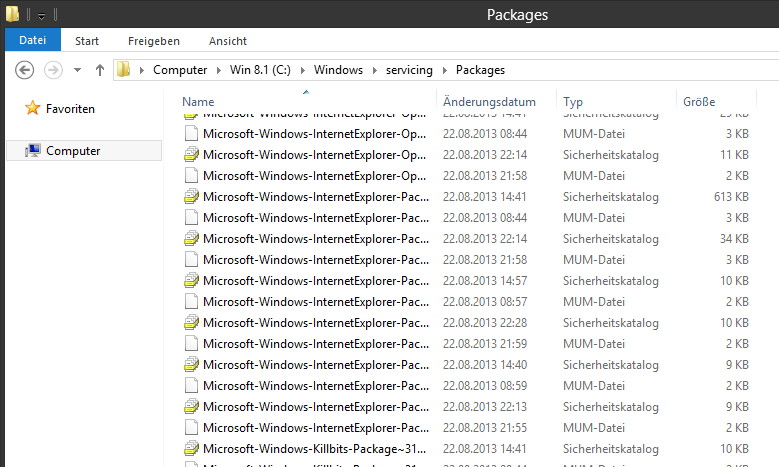Viewport: 779px width, 467px height.
Task: Open the quick access toolbar customize dropdown
Action: coord(42,16)
